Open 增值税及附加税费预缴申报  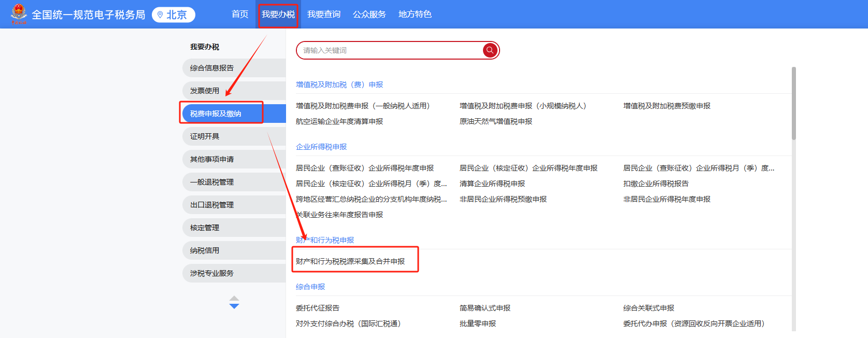(667, 106)
